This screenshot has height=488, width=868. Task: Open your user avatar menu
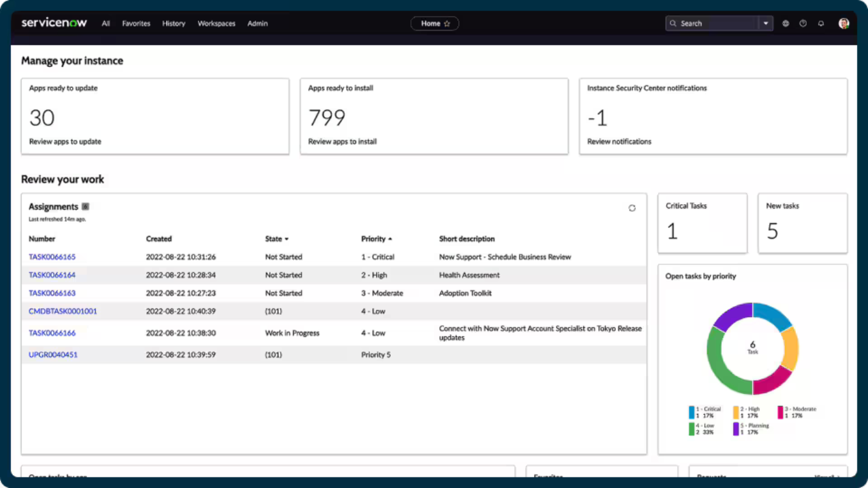[843, 23]
